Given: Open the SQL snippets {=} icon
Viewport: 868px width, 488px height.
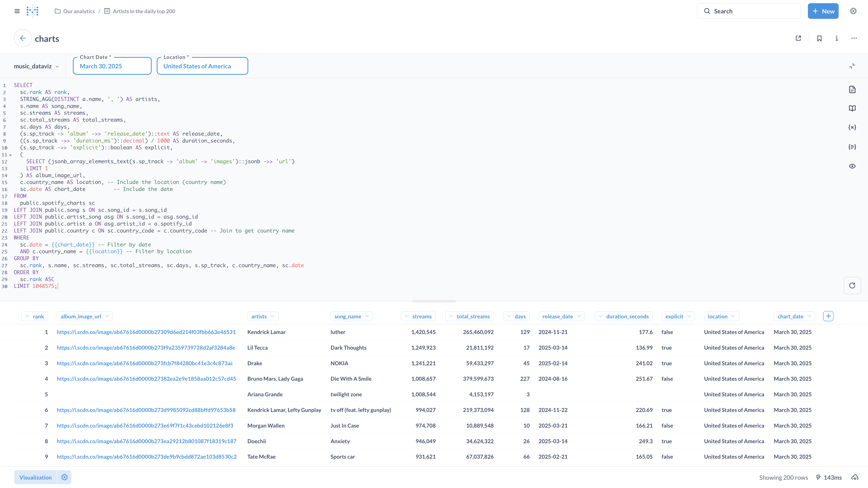Looking at the screenshot, I should (x=852, y=147).
